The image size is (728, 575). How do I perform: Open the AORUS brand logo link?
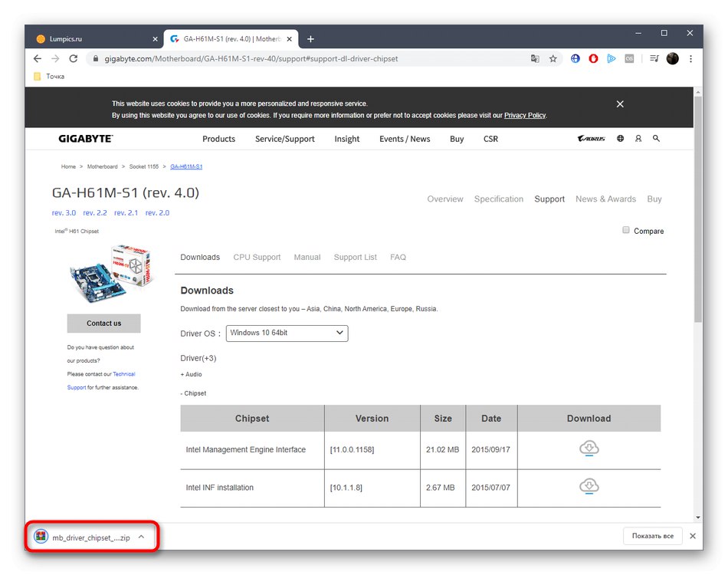591,139
